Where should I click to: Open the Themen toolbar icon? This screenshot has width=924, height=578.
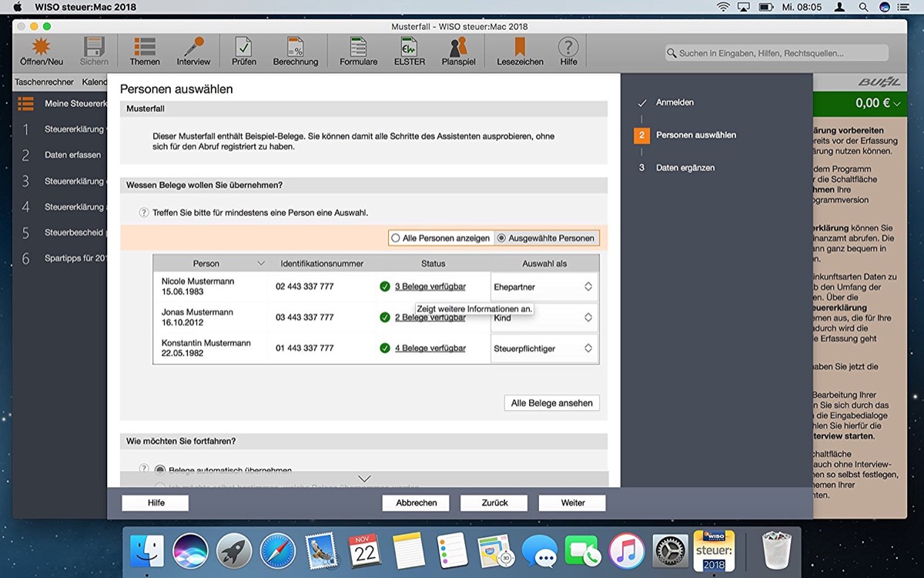(144, 48)
